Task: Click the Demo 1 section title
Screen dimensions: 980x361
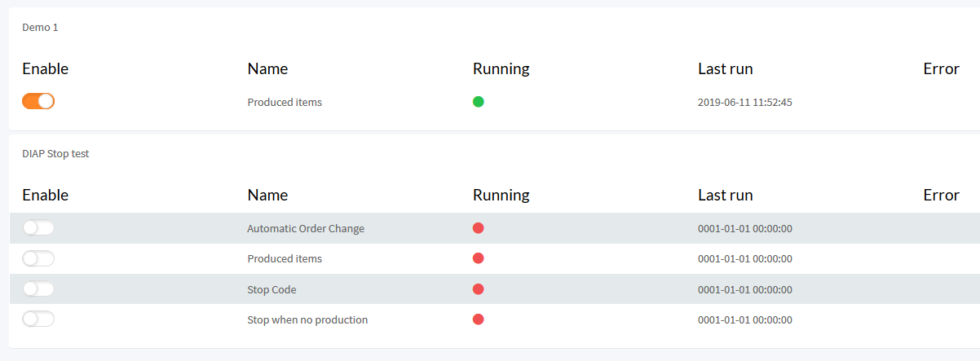Action: (40, 27)
